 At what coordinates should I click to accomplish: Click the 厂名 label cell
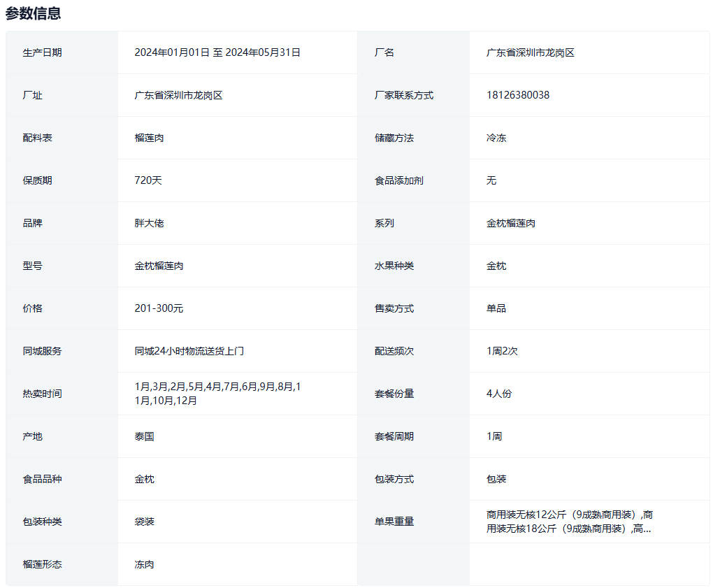[x=384, y=52]
